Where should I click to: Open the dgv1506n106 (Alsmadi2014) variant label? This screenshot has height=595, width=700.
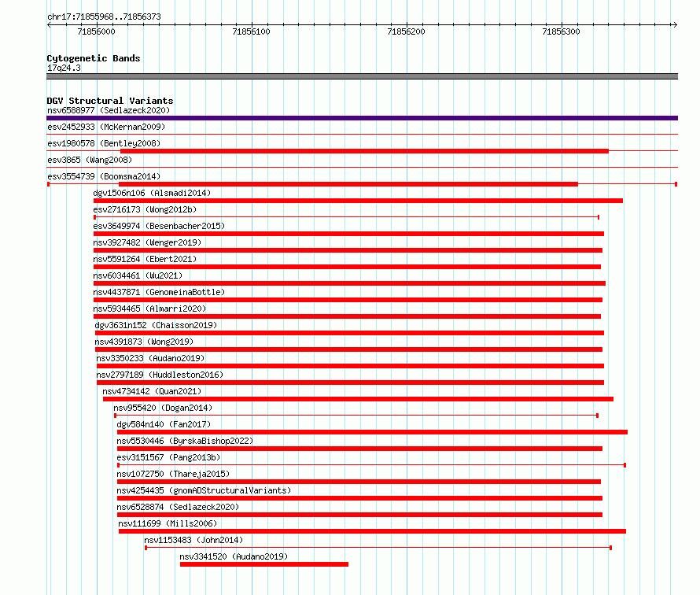click(152, 193)
